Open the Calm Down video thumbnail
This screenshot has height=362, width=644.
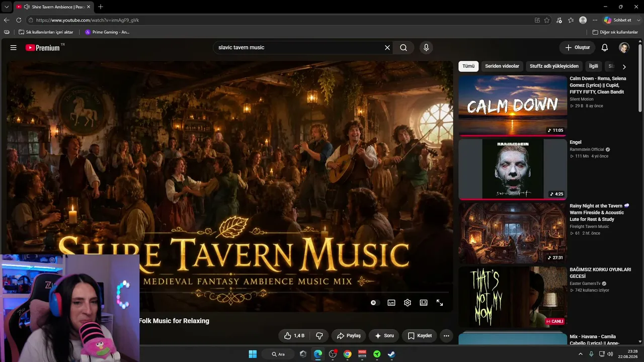[513, 106]
